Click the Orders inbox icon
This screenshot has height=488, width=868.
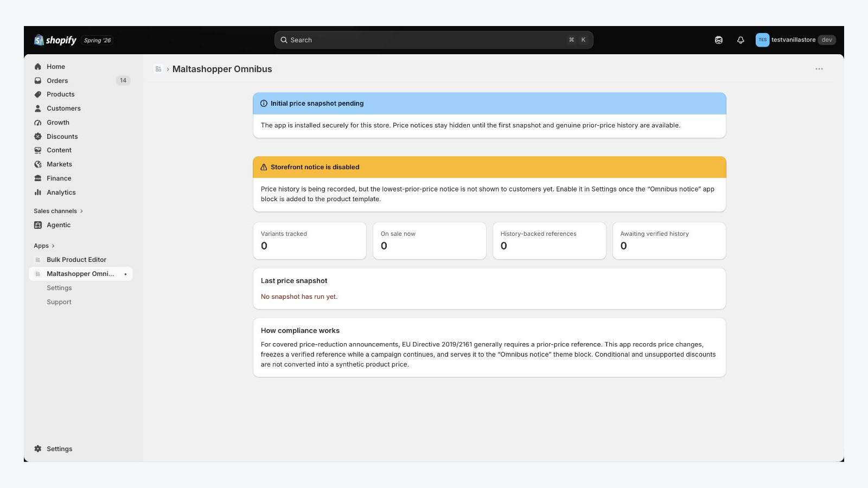38,81
